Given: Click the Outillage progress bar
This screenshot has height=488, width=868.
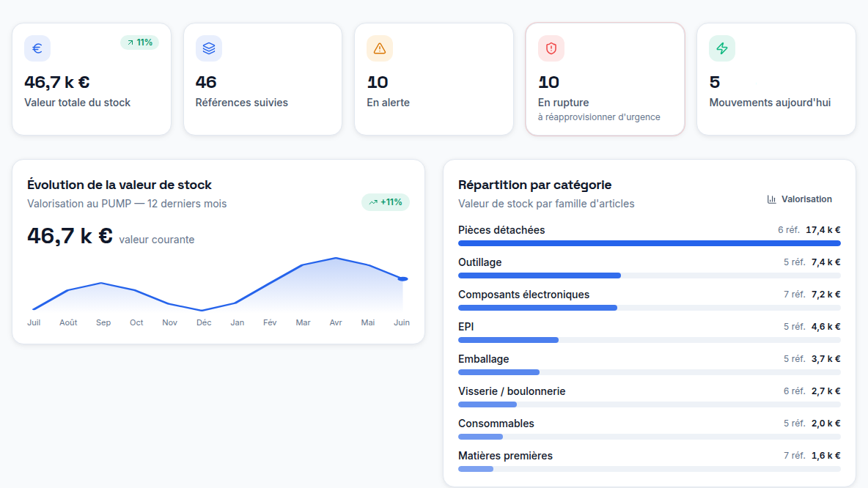Looking at the screenshot, I should 650,276.
